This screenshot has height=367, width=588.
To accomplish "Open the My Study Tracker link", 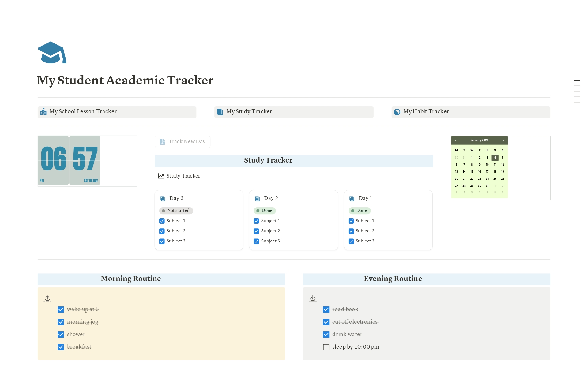I will 249,112.
